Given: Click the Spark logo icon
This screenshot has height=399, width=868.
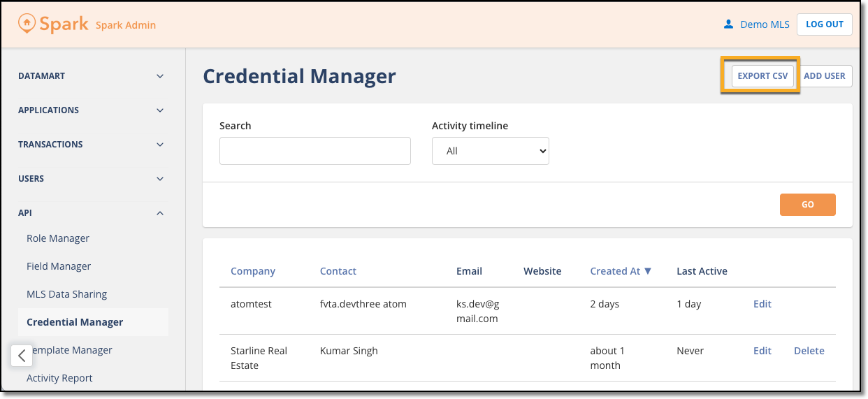Looking at the screenshot, I should 27,24.
